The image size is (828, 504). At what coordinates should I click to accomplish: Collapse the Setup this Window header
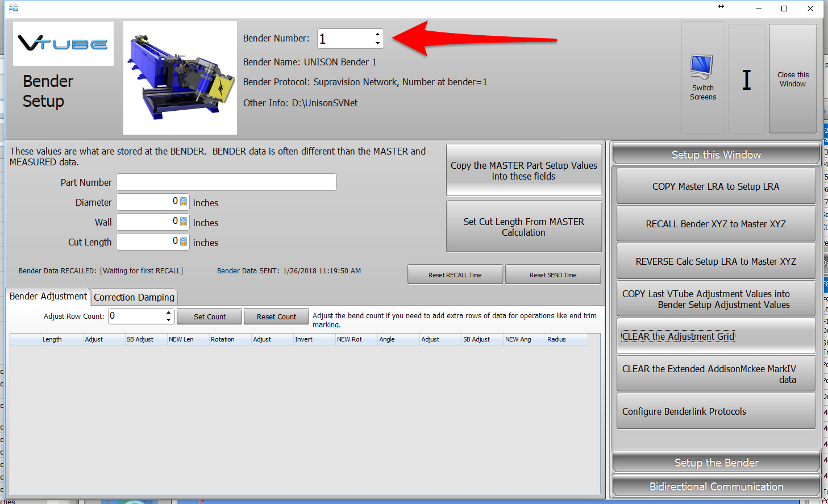pos(716,155)
